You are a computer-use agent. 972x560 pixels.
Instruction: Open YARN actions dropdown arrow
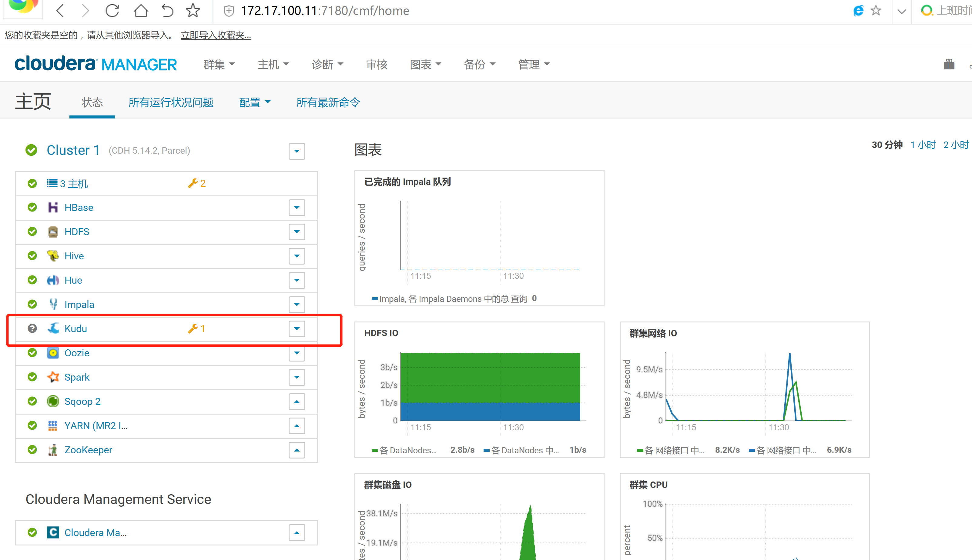[297, 425]
